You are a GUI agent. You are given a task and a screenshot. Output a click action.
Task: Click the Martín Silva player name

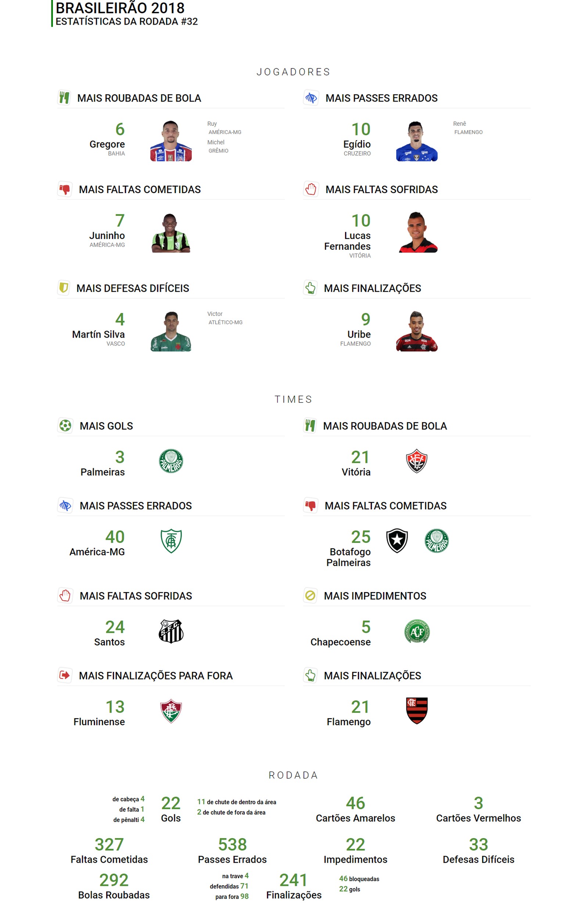pos(98,334)
